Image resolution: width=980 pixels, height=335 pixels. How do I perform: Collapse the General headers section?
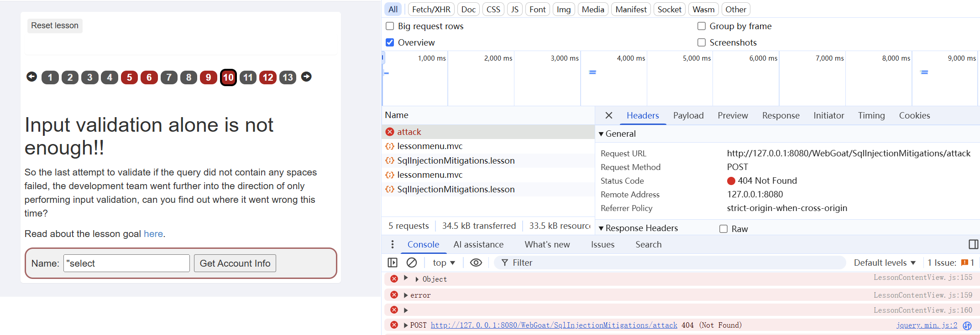[601, 134]
